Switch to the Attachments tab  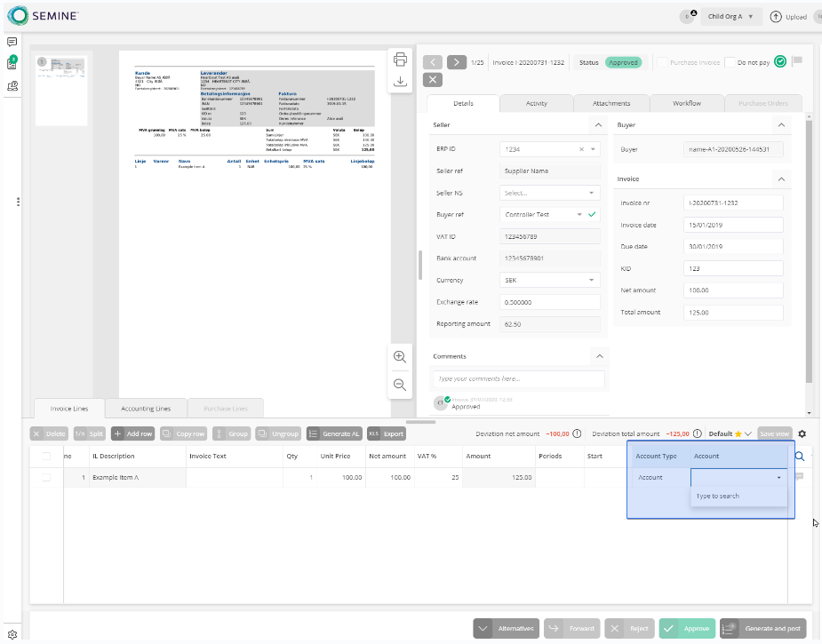(x=612, y=104)
